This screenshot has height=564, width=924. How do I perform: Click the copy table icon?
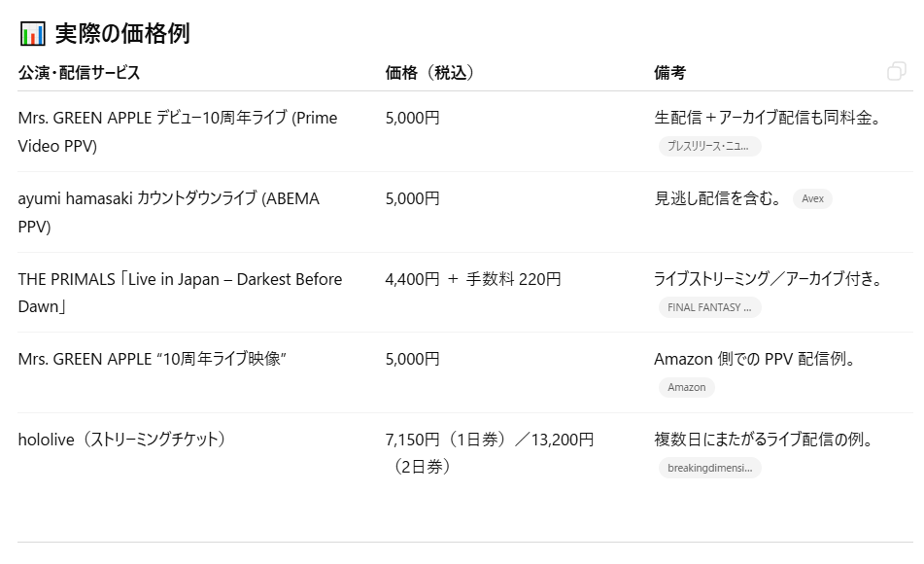coord(896,72)
